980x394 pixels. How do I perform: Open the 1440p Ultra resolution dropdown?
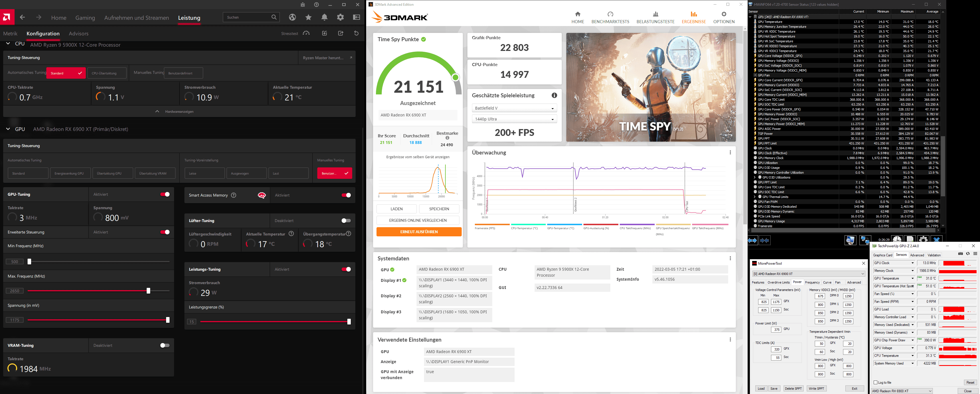(x=514, y=119)
